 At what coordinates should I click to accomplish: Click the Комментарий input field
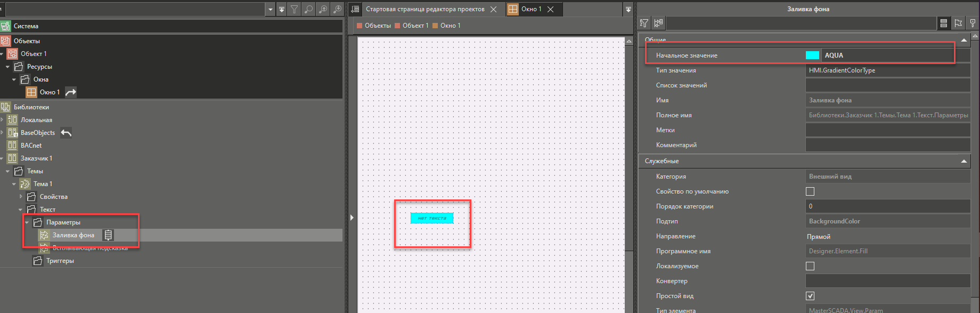tap(887, 145)
